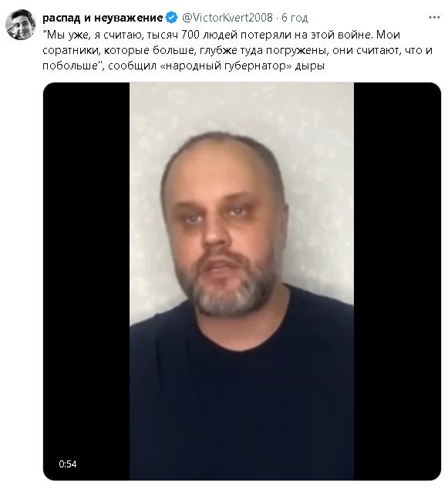Open the post permalink via 6 год timestamp
The width and height of the screenshot is (448, 489).
tap(295, 18)
